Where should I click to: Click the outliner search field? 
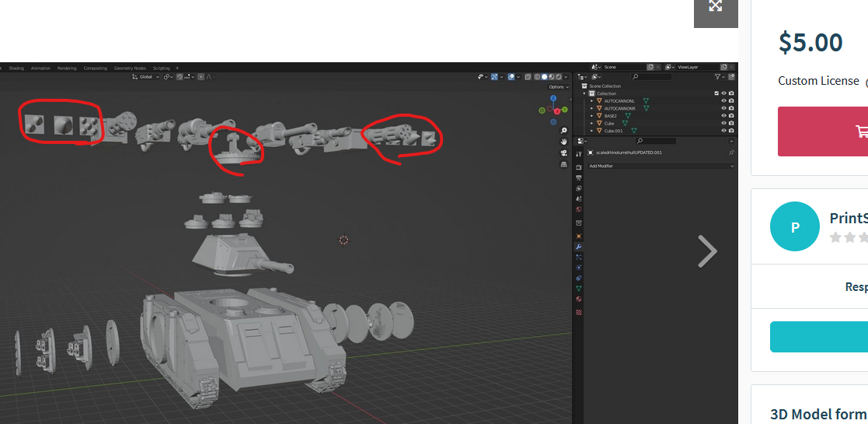(x=651, y=77)
